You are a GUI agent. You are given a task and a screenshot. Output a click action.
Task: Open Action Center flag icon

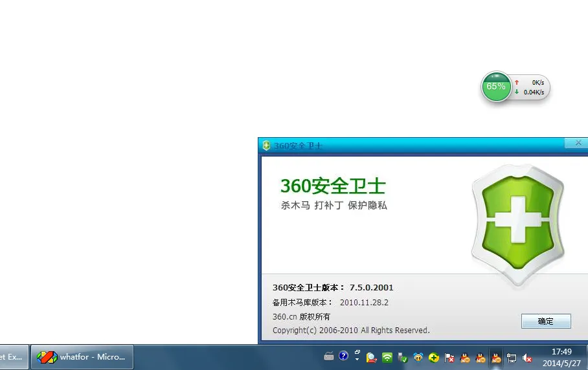(449, 358)
